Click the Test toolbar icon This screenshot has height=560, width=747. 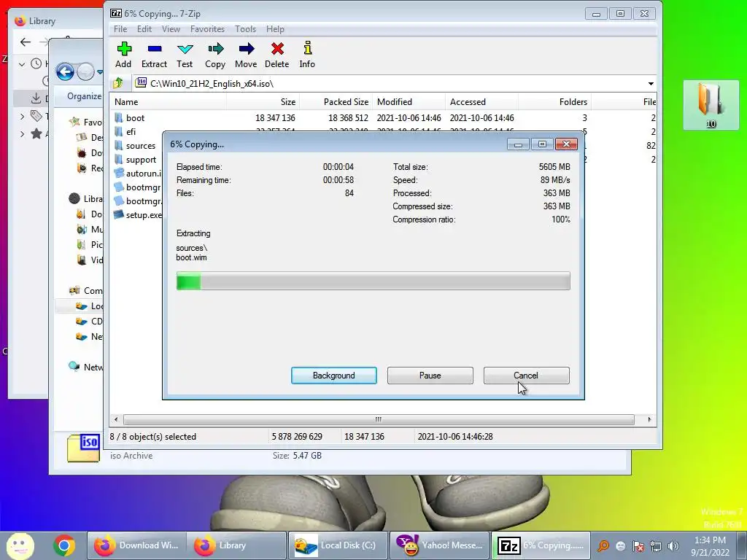(185, 49)
